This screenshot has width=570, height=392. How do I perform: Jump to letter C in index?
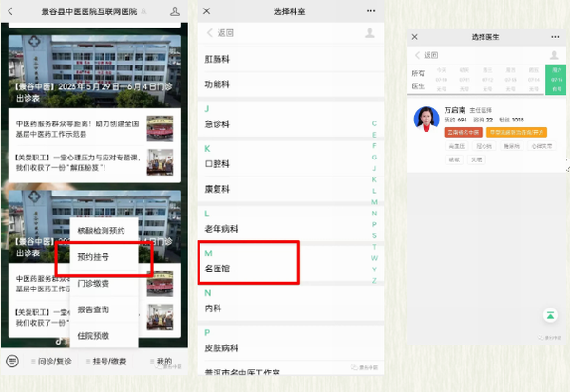pyautogui.click(x=374, y=123)
